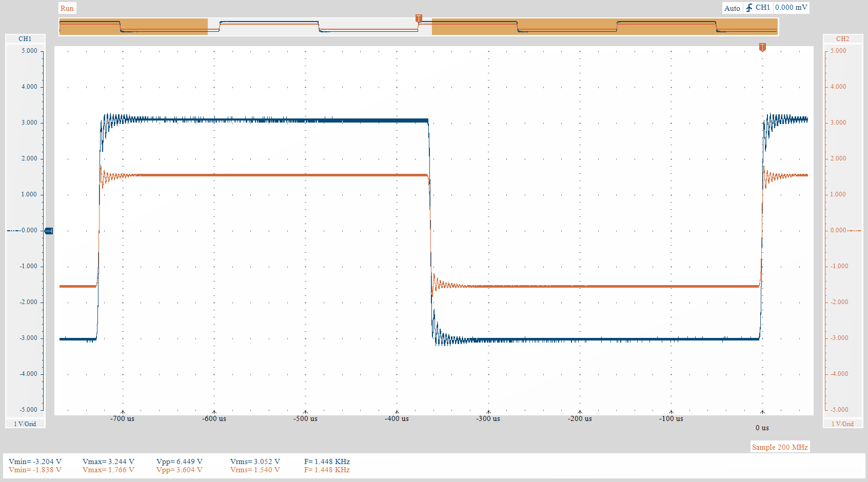This screenshot has width=868, height=482.
Task: Click the CH1 Vrms= 3.052 V measurement
Action: [255, 461]
